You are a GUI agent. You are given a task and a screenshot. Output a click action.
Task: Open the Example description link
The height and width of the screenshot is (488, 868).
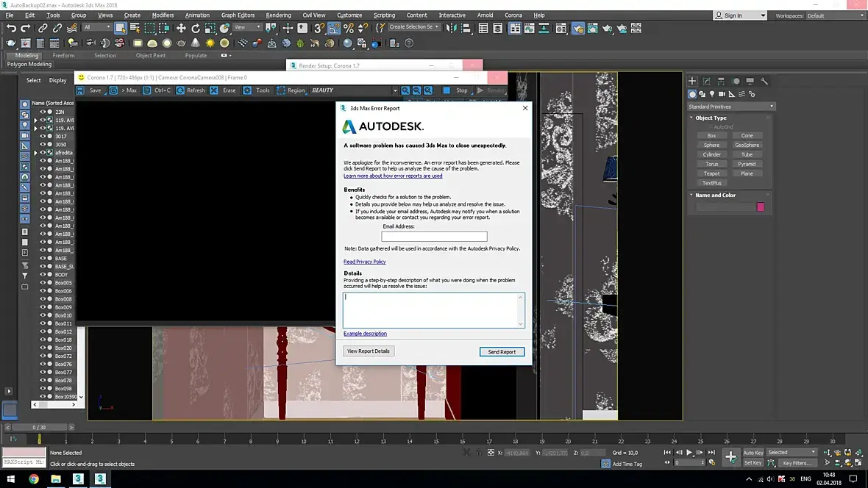pos(365,334)
